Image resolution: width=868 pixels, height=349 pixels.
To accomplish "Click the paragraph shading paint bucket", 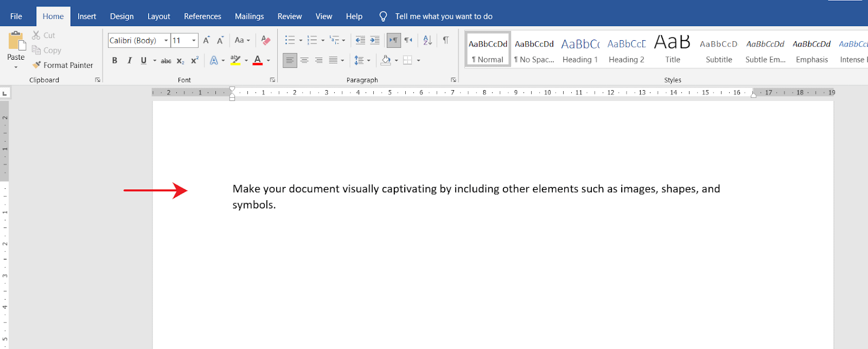I will tap(386, 61).
